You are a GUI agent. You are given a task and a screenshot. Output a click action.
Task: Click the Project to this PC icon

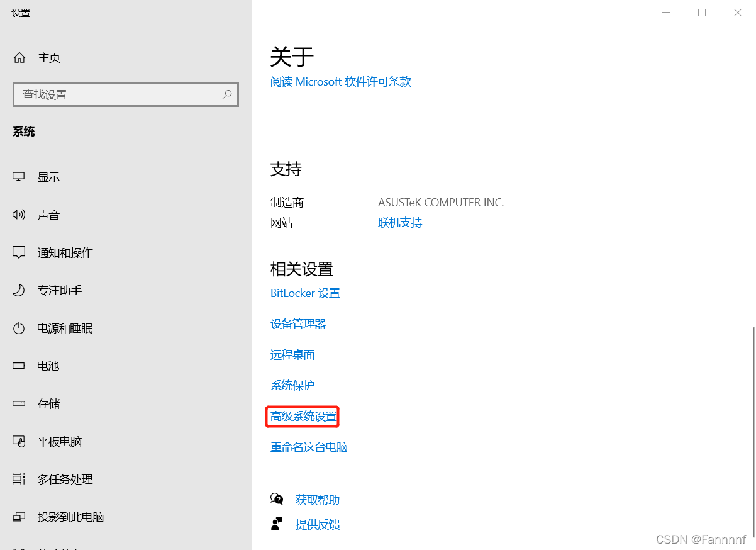(19, 517)
